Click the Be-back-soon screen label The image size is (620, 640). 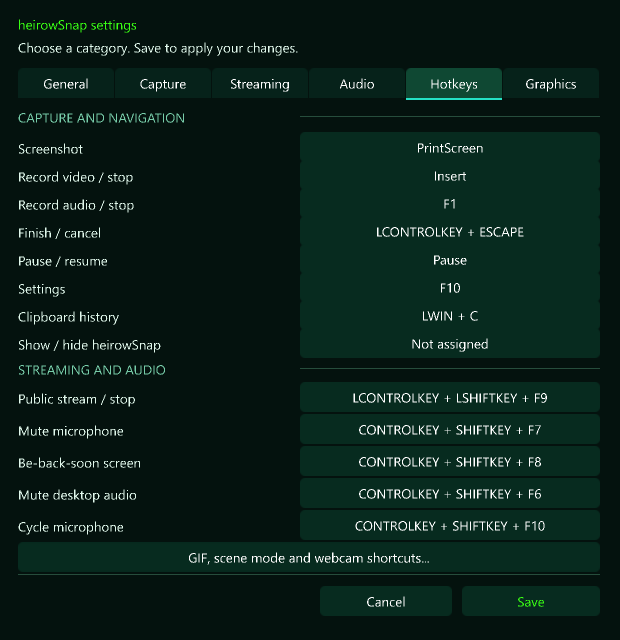click(x=79, y=463)
